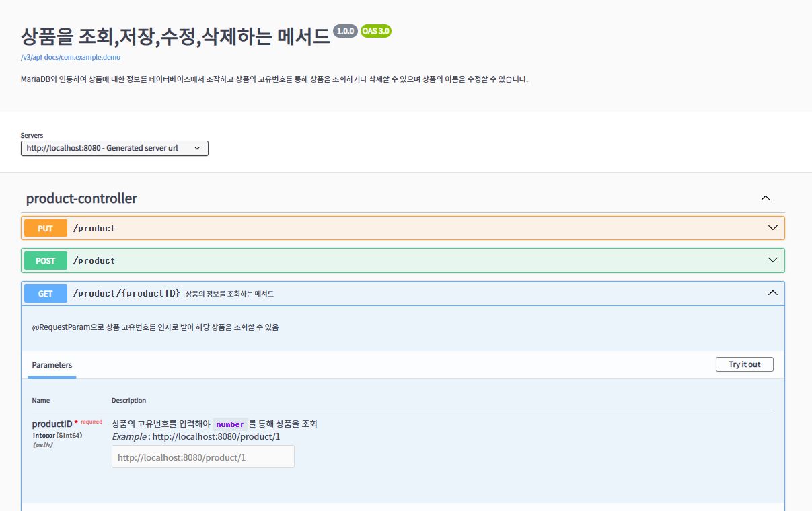This screenshot has height=511, width=812.
Task: Open the Servers dropdown
Action: coord(114,148)
